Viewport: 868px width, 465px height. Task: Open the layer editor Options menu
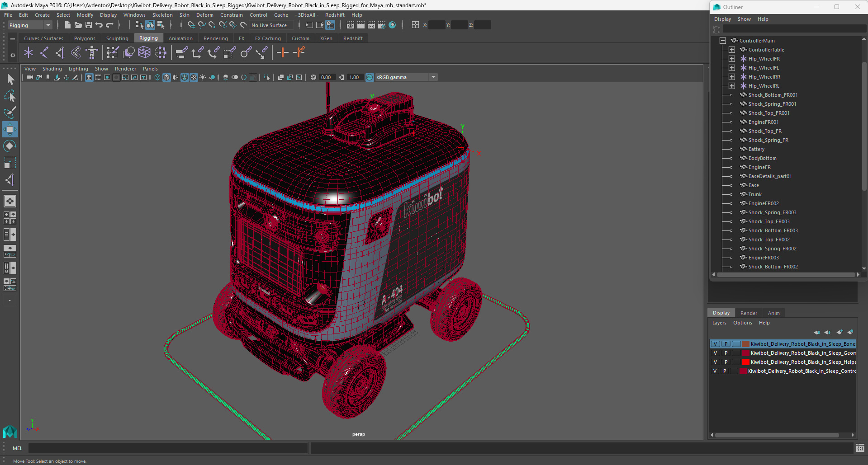(x=742, y=323)
